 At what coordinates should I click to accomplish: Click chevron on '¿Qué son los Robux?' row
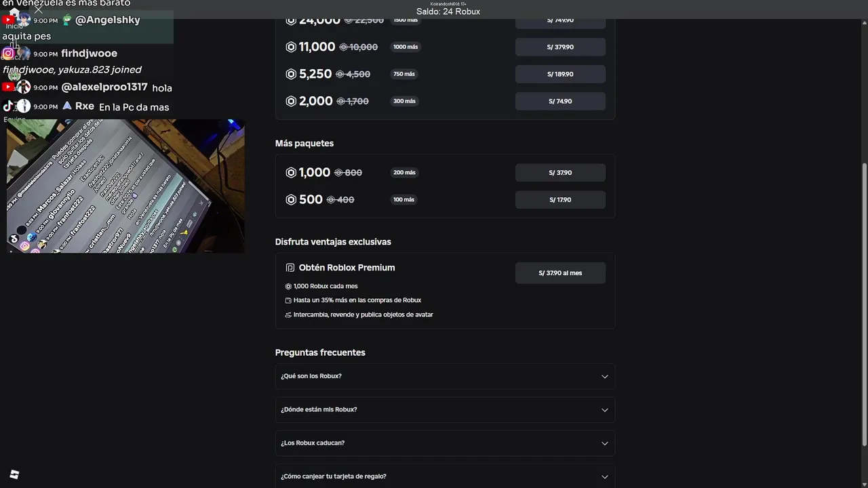pyautogui.click(x=604, y=377)
